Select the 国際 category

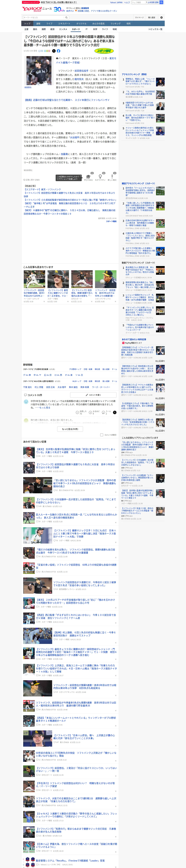tap(44, 29)
